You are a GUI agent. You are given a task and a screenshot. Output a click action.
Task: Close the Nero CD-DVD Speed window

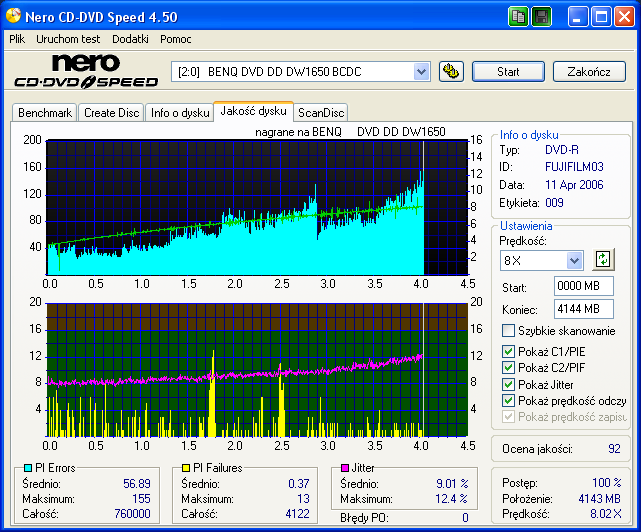pos(625,17)
